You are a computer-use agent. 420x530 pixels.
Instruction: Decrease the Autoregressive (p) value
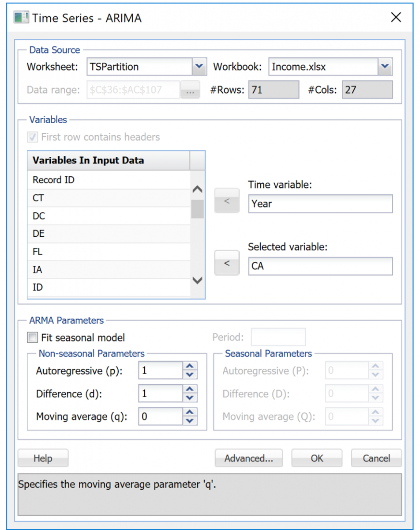190,375
